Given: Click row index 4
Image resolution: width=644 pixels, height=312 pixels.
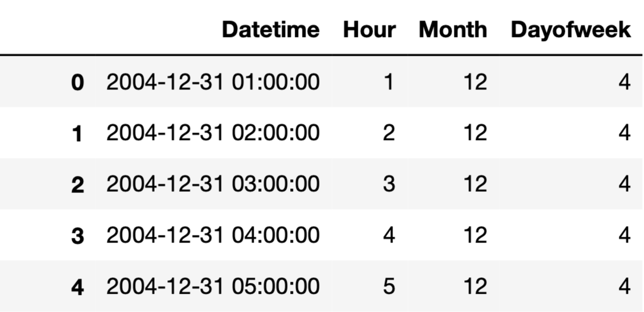Looking at the screenshot, I should tap(77, 286).
